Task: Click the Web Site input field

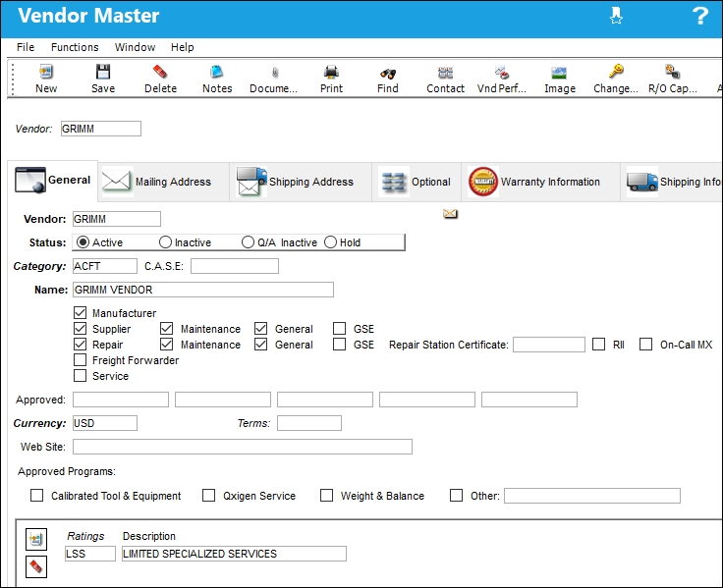Action: 243,447
